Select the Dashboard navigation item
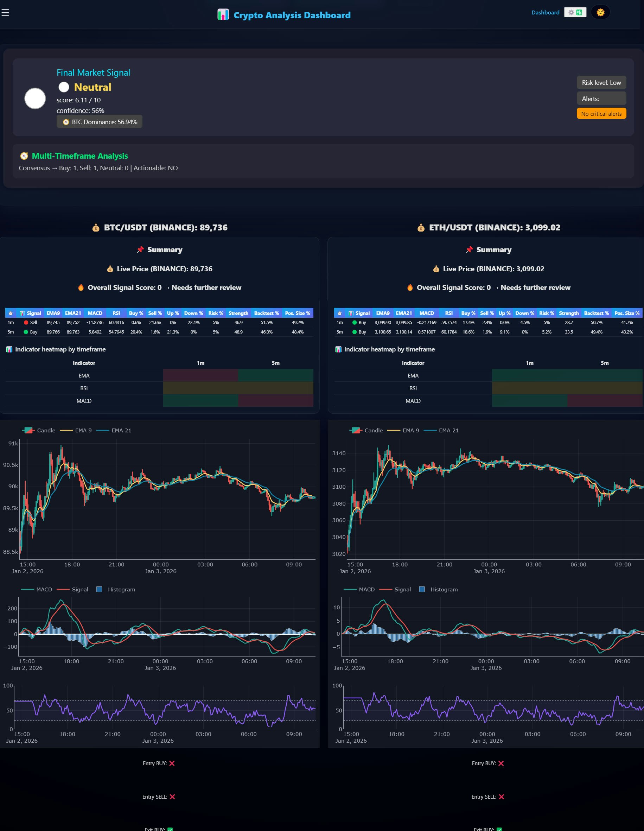This screenshot has height=831, width=644. coord(546,13)
